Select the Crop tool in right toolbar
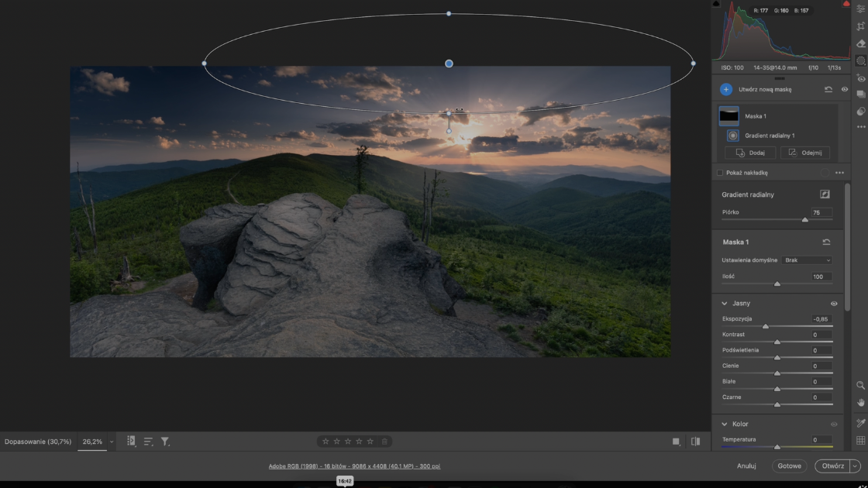This screenshot has width=868, height=488. pos(861,26)
